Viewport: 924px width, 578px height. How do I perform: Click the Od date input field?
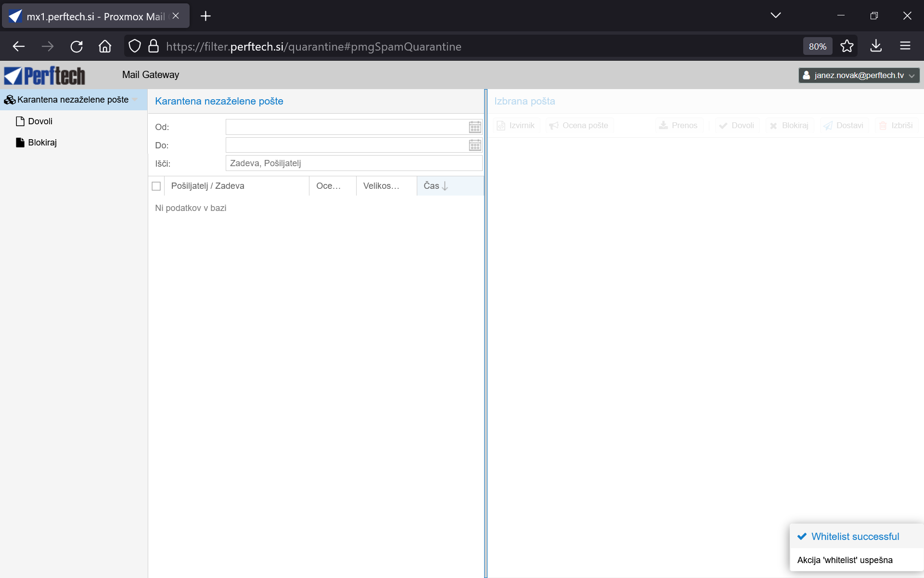point(346,127)
